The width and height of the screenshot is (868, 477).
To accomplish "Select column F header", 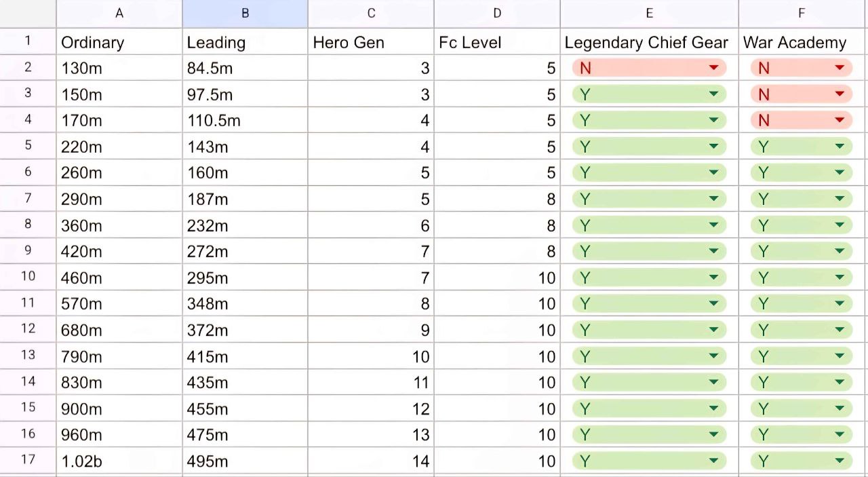I will (x=803, y=14).
